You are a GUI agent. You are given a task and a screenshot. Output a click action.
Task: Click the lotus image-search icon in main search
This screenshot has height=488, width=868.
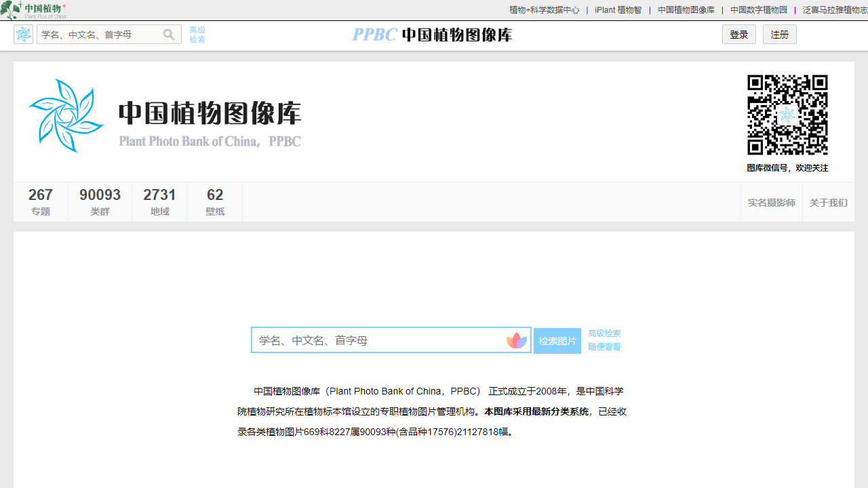(517, 340)
